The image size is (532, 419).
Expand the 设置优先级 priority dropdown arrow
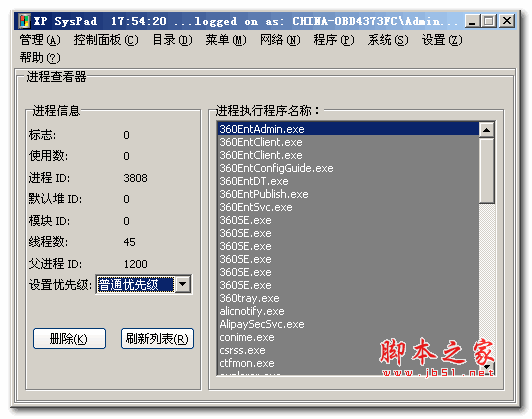click(183, 284)
